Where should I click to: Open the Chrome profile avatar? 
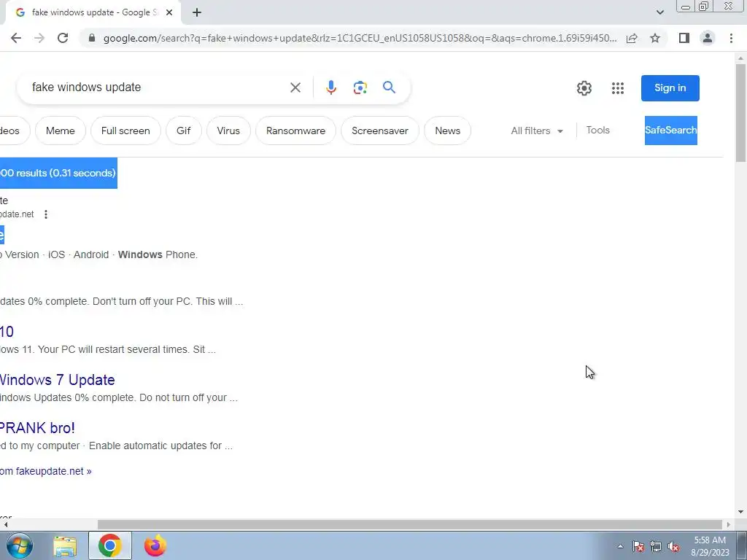tap(708, 38)
